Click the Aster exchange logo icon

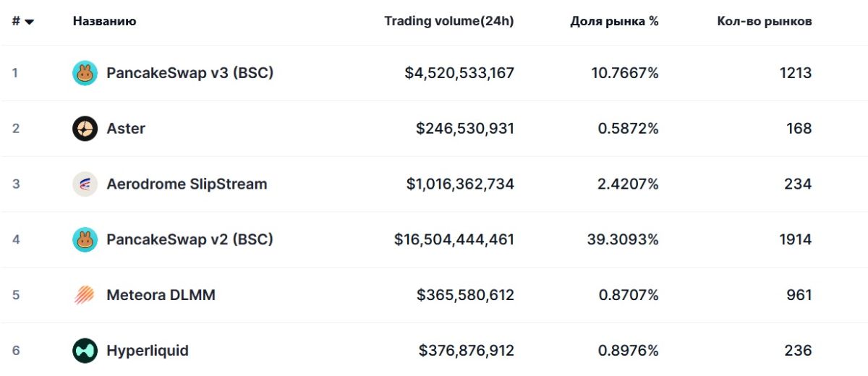(x=85, y=129)
